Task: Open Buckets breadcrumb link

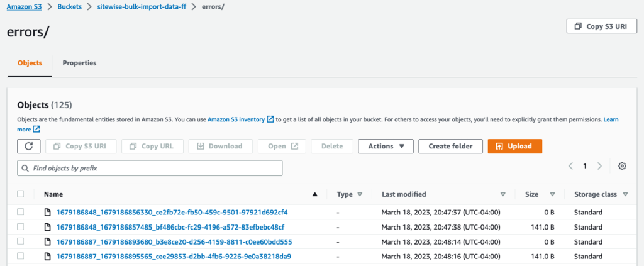Action: (69, 8)
